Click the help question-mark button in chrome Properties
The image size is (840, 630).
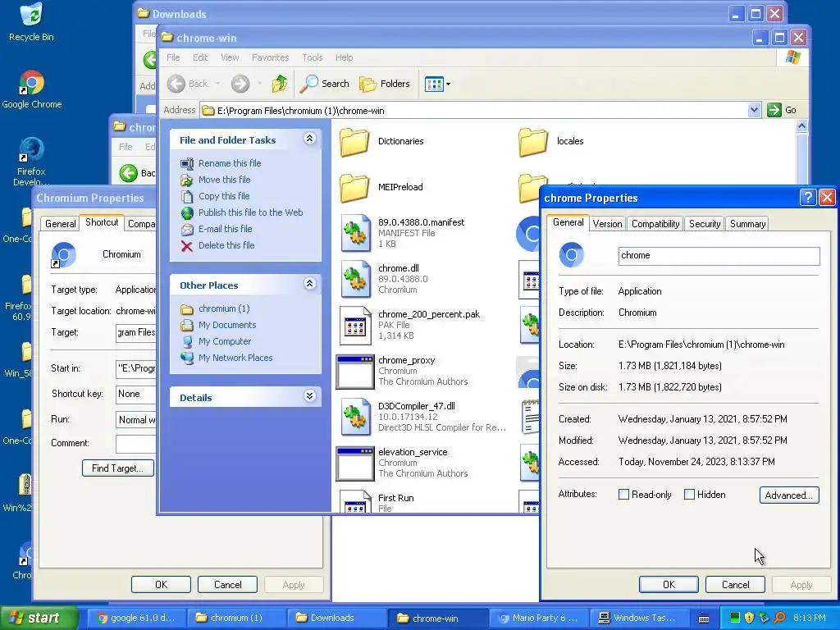808,198
